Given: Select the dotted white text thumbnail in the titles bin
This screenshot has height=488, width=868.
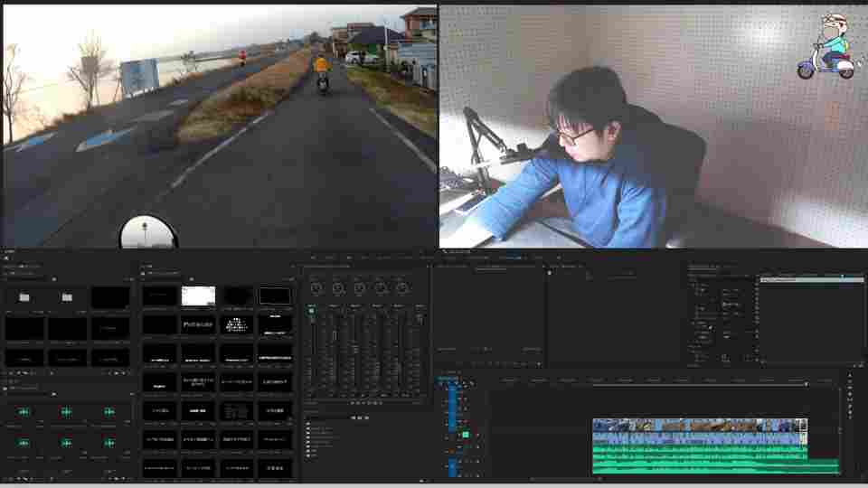Looking at the screenshot, I should [x=236, y=324].
